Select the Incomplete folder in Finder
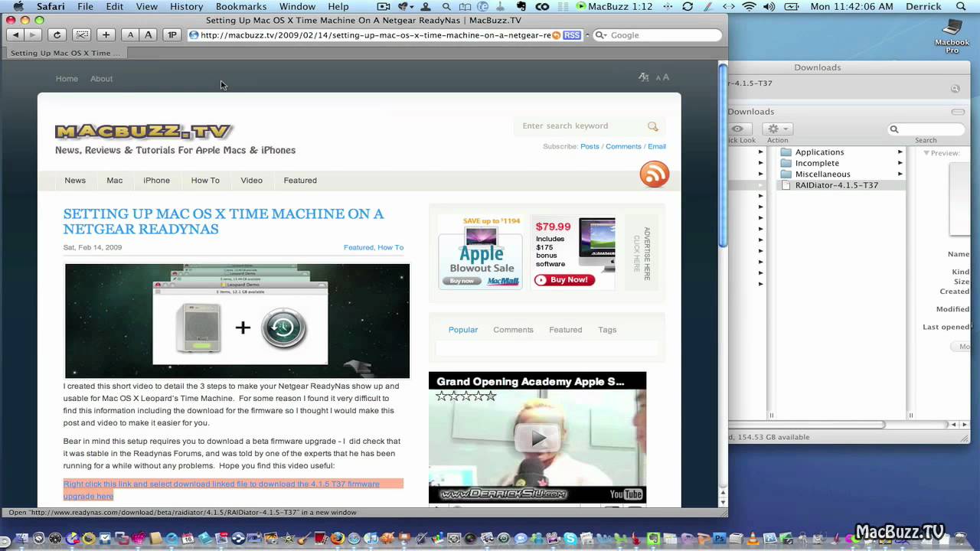The height and width of the screenshot is (551, 980). point(817,163)
